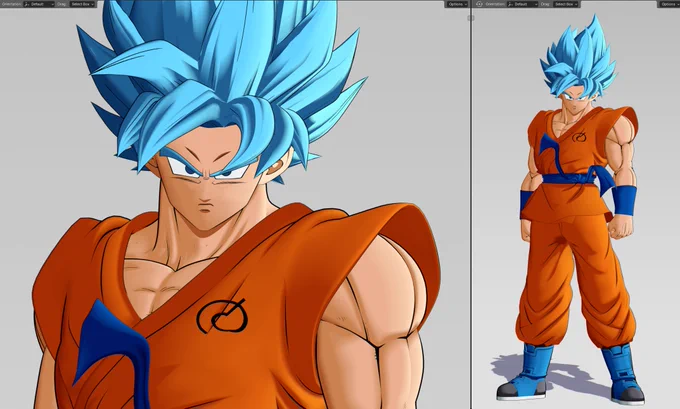680x409 pixels.
Task: Open the Orientation 'Default' dropdown in left viewport
Action: (x=39, y=4)
